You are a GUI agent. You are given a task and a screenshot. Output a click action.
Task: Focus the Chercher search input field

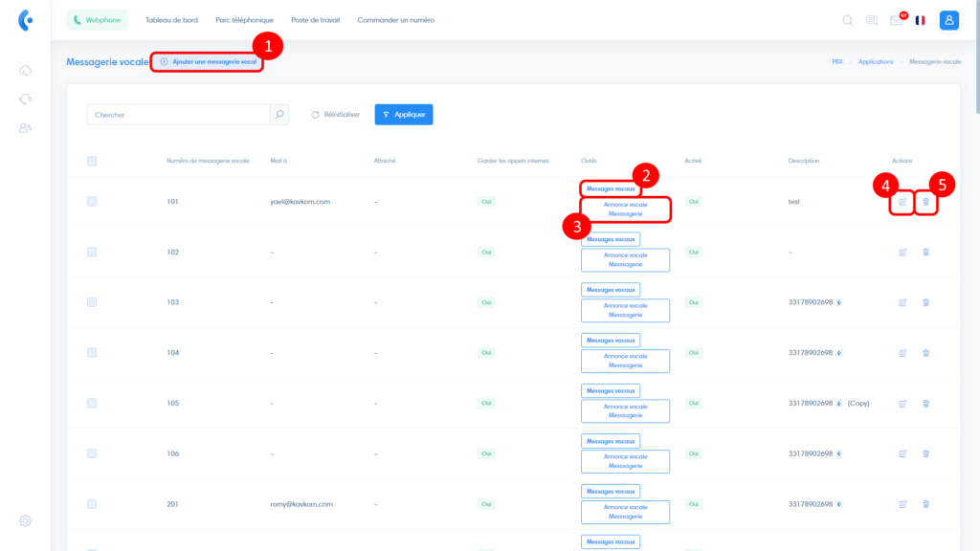[179, 115]
